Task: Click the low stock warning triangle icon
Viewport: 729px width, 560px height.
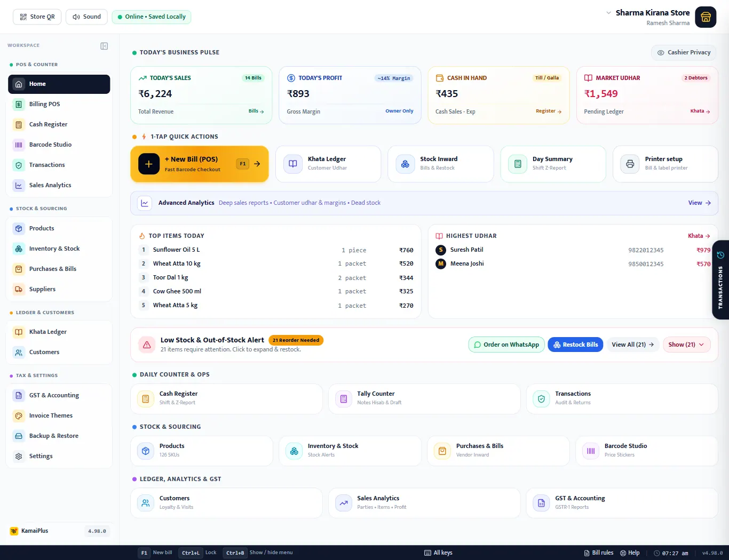Action: point(147,345)
